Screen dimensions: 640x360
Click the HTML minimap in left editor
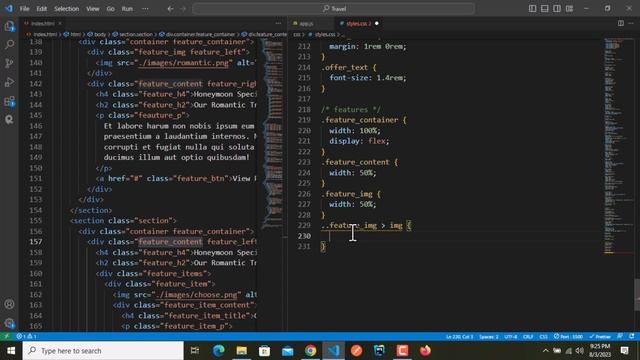click(272, 133)
